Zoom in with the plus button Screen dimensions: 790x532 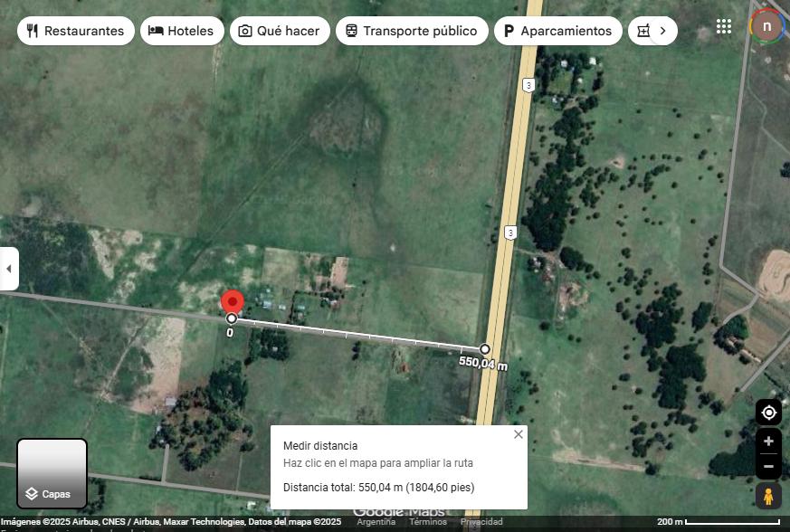[x=769, y=442]
